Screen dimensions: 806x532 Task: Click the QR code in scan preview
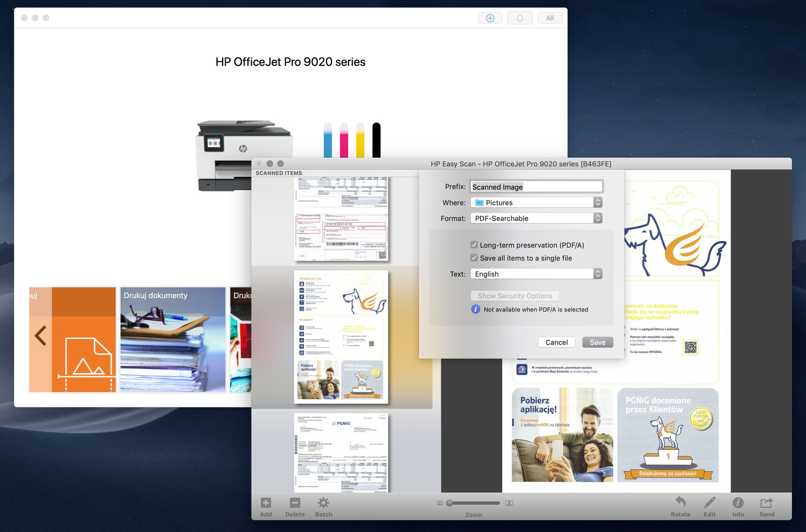coord(691,347)
